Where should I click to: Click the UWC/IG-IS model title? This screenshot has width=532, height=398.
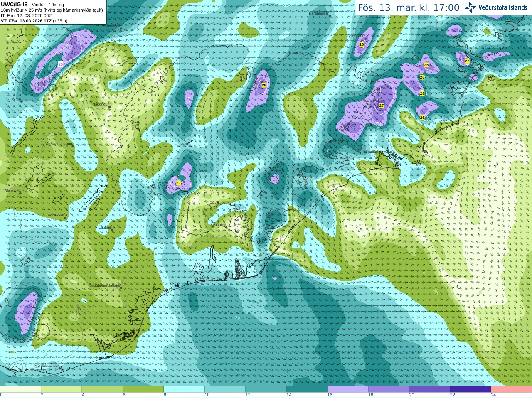[x=14, y=5]
